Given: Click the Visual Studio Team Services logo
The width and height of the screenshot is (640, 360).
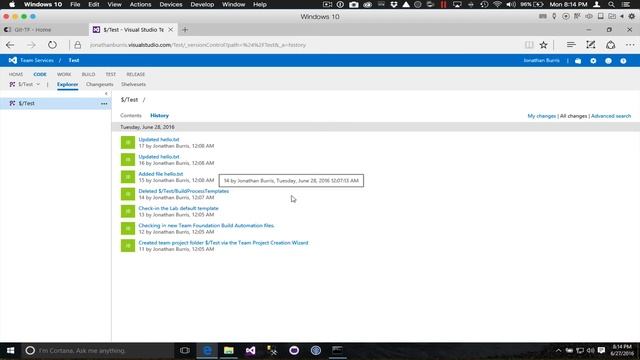Looking at the screenshot, I should [x=13, y=60].
